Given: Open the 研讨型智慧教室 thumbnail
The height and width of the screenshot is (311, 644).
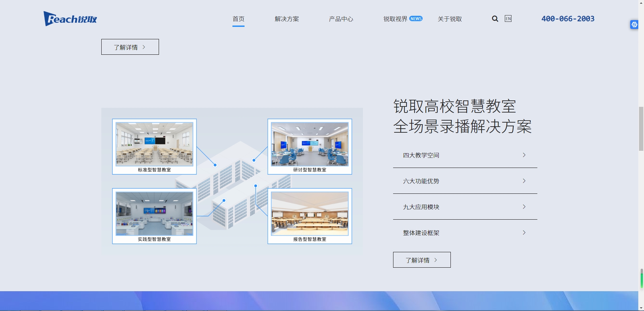Looking at the screenshot, I should [310, 144].
